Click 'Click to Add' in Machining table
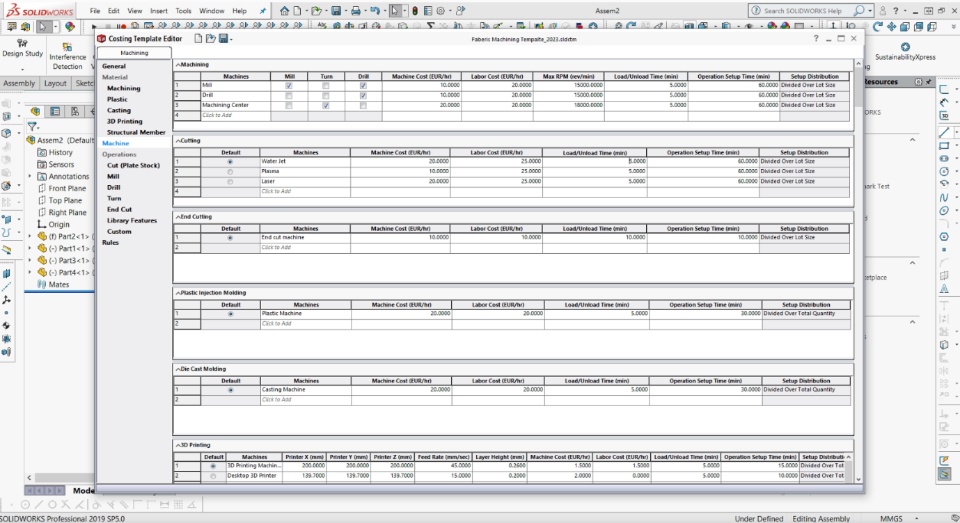Viewport: 960px width, 523px height. (x=217, y=115)
